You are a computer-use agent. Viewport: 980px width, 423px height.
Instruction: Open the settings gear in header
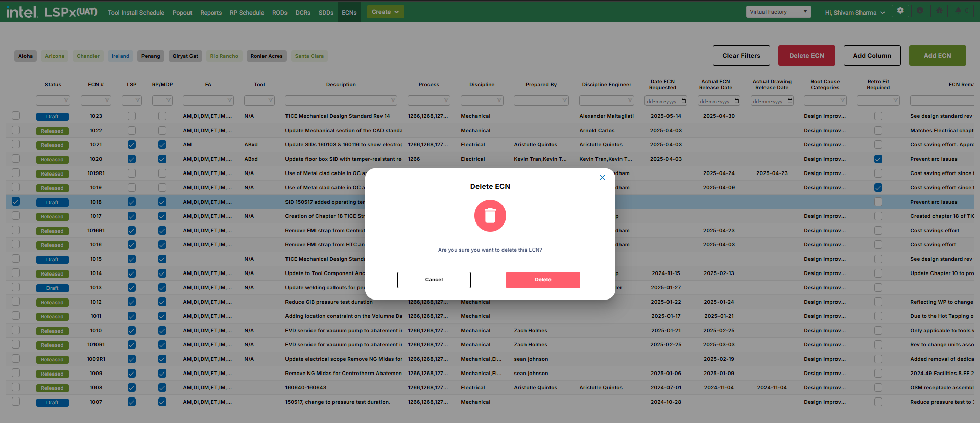(x=900, y=11)
